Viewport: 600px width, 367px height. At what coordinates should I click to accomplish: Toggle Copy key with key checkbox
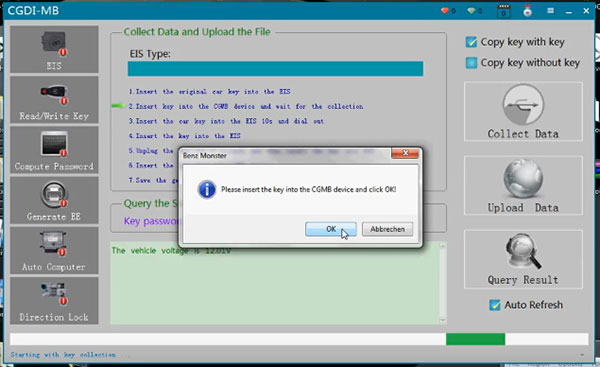pos(471,42)
